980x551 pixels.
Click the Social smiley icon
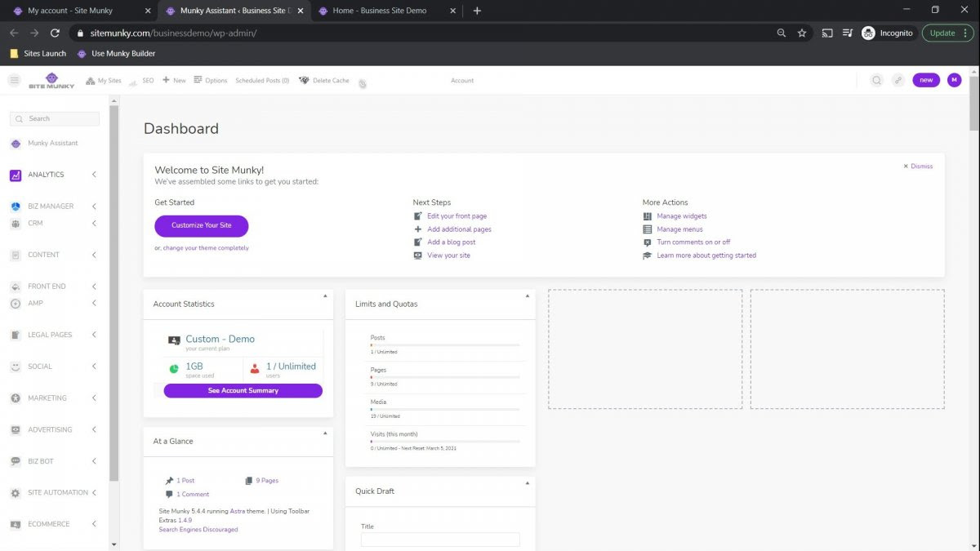pos(16,367)
